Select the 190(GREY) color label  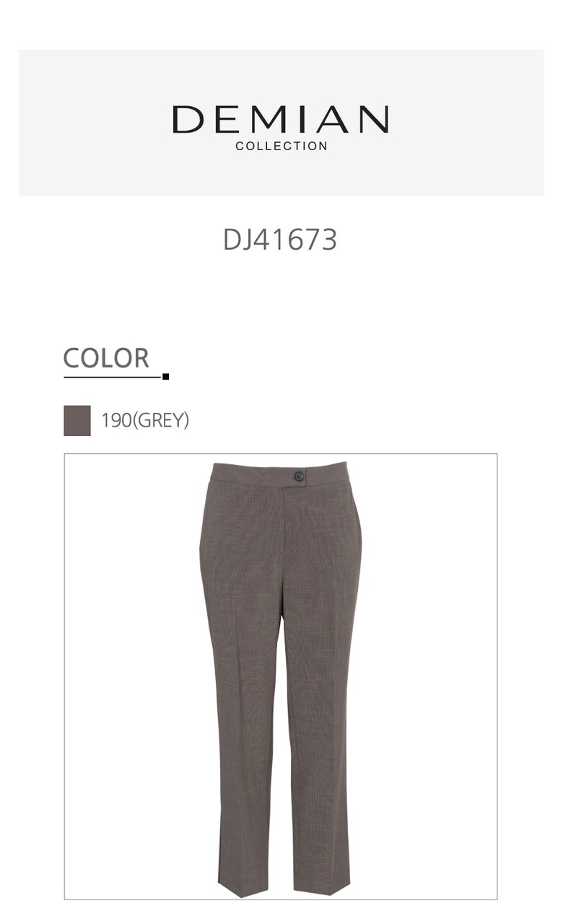[145, 420]
